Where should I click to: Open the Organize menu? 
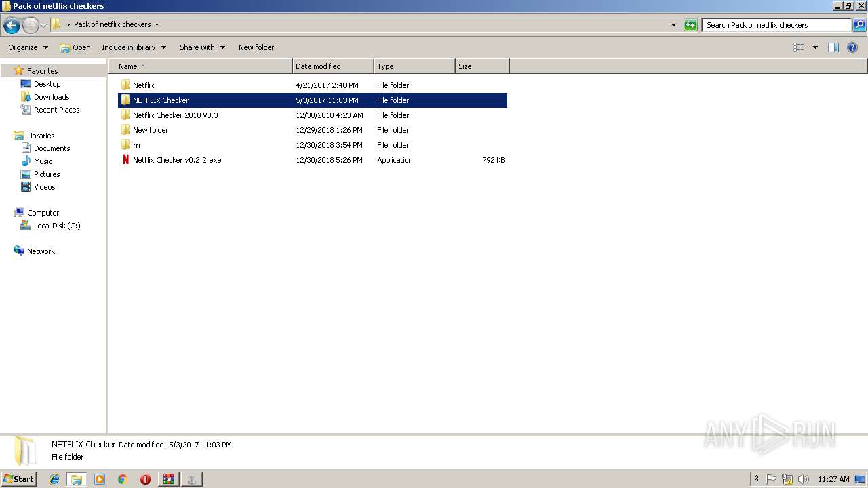tap(28, 47)
